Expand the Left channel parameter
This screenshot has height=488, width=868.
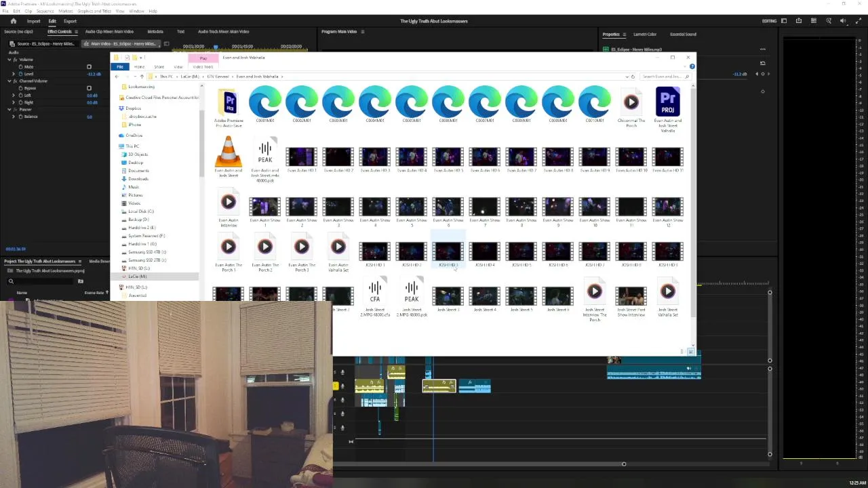pyautogui.click(x=14, y=96)
